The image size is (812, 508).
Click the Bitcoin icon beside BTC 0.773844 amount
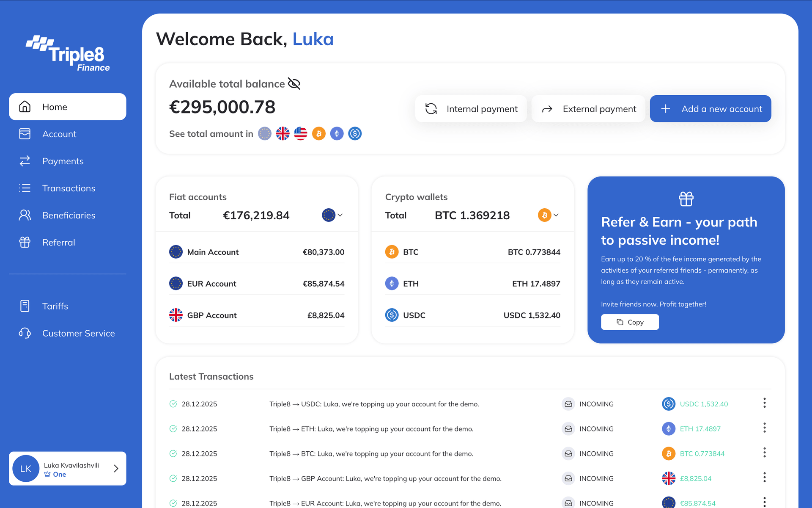click(669, 454)
